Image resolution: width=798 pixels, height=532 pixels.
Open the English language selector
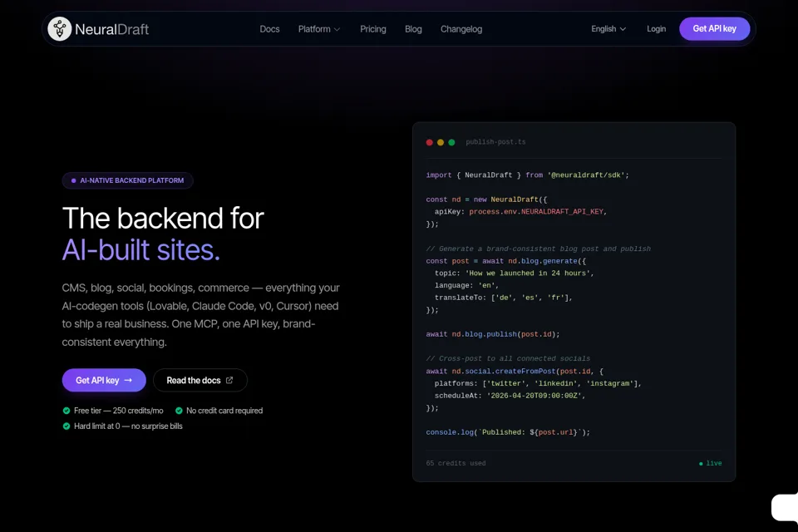tap(608, 29)
